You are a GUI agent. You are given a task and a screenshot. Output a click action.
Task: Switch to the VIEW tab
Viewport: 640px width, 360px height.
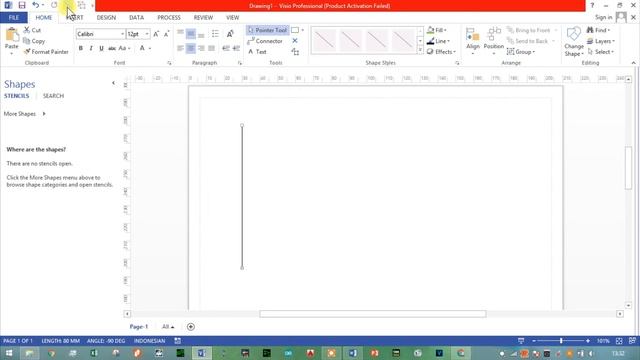click(233, 18)
